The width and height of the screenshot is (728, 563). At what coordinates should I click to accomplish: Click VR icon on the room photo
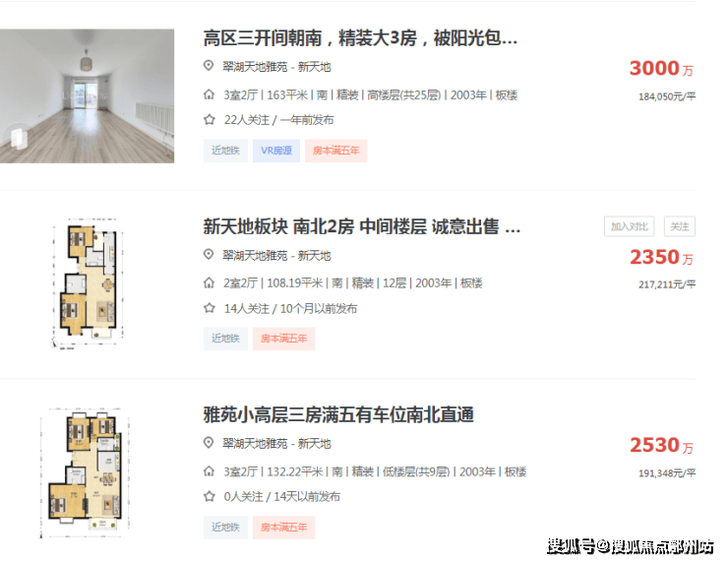click(x=18, y=138)
